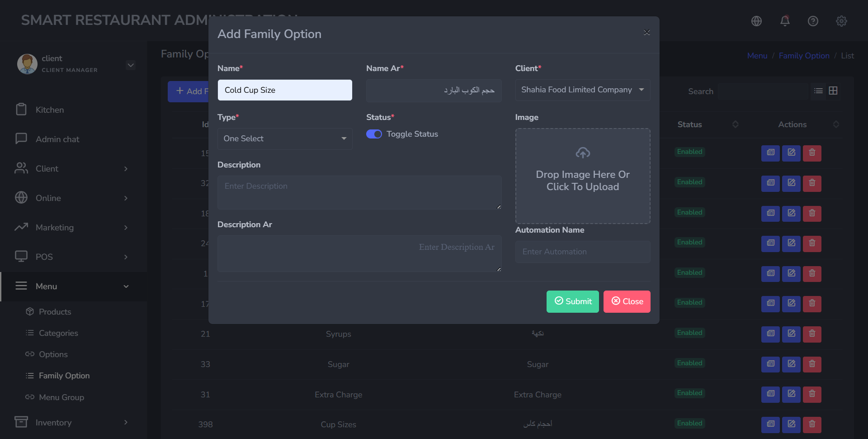
Task: Click the Toggle Status label text
Action: [412, 134]
